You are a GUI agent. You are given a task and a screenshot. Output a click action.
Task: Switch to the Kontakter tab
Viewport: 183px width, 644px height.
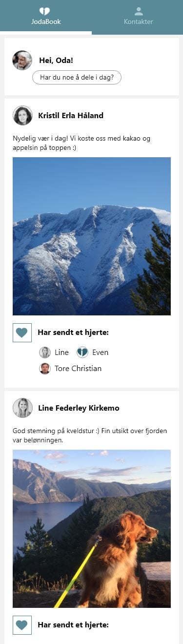[x=138, y=17]
